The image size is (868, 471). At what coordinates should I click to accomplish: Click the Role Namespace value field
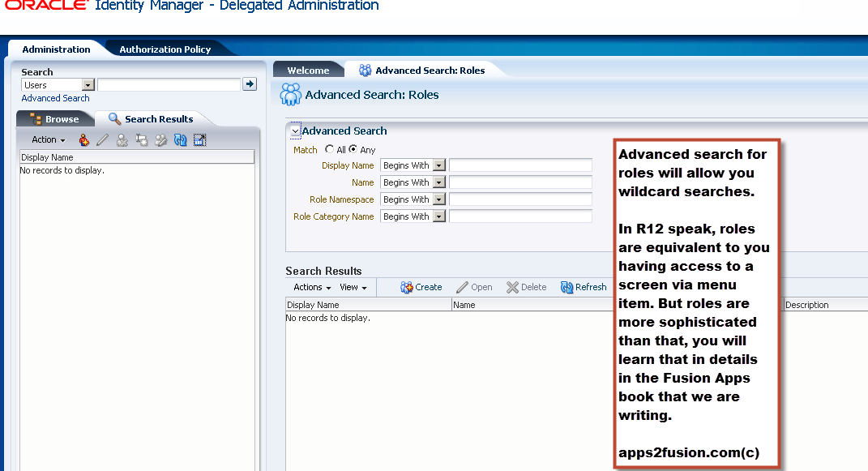point(520,199)
